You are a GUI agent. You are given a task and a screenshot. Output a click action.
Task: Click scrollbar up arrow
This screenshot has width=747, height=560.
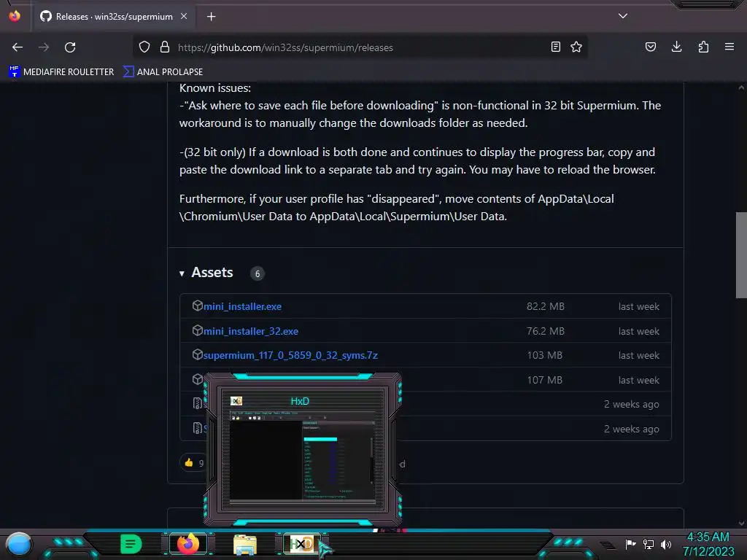click(741, 87)
